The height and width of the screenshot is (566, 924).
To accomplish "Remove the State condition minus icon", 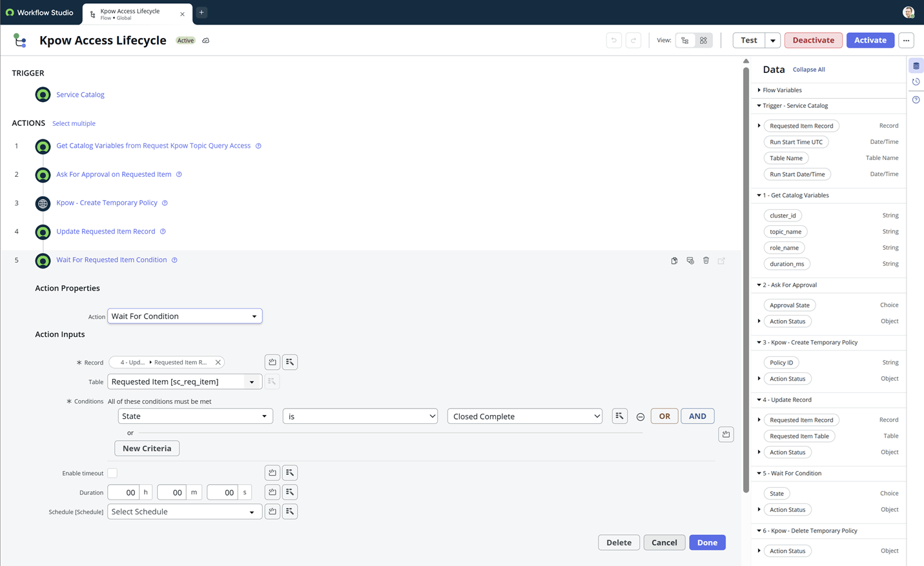I will pos(641,417).
